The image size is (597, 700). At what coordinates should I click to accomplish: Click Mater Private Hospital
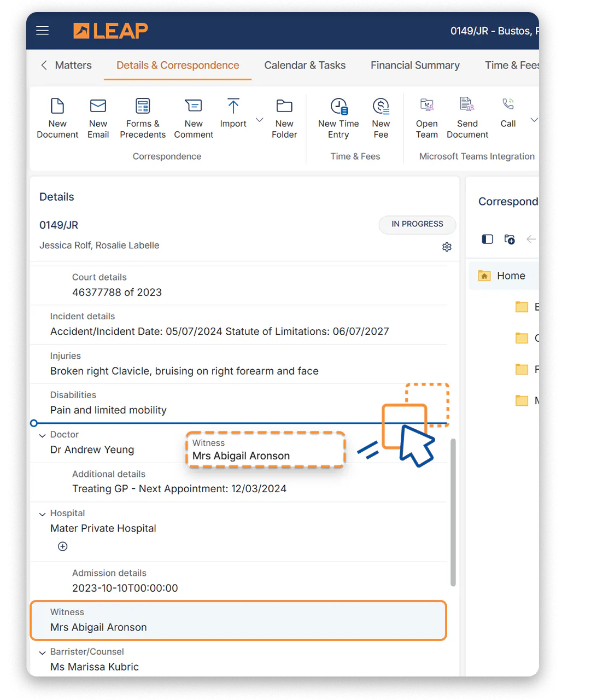[103, 528]
